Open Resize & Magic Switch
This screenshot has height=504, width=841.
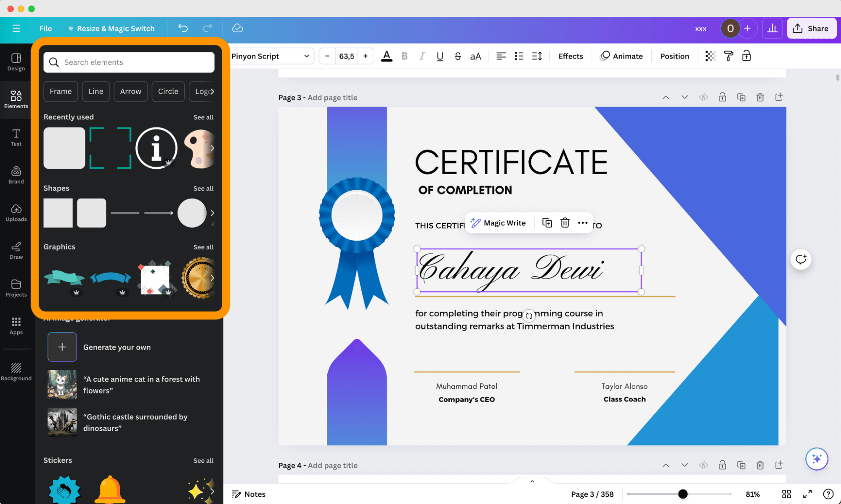(111, 28)
